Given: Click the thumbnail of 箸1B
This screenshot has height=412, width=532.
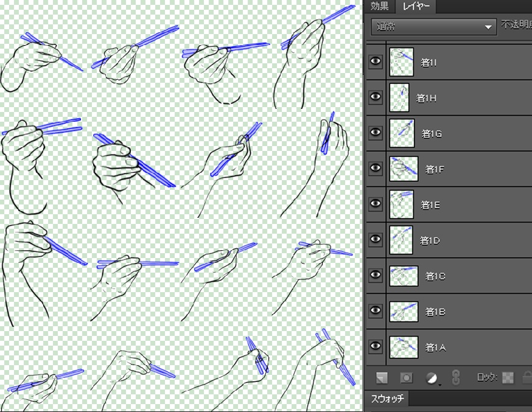Looking at the screenshot, I should 404,312.
